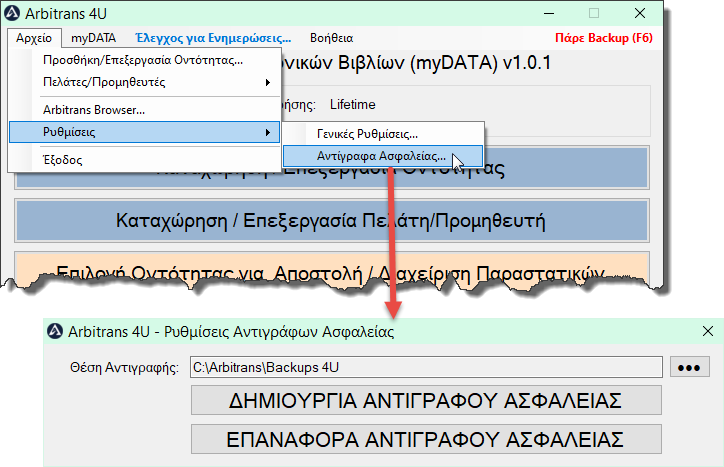The height and width of the screenshot is (467, 724).
Task: Select Προσθήκη/Επεξεργασία Οντότητας menu entry
Action: tap(145, 60)
